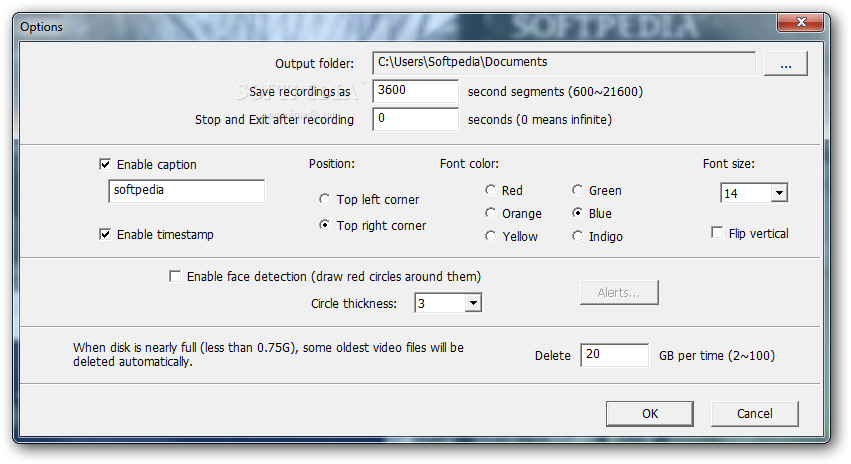
Task: Click the Output folder path field
Action: [x=564, y=63]
